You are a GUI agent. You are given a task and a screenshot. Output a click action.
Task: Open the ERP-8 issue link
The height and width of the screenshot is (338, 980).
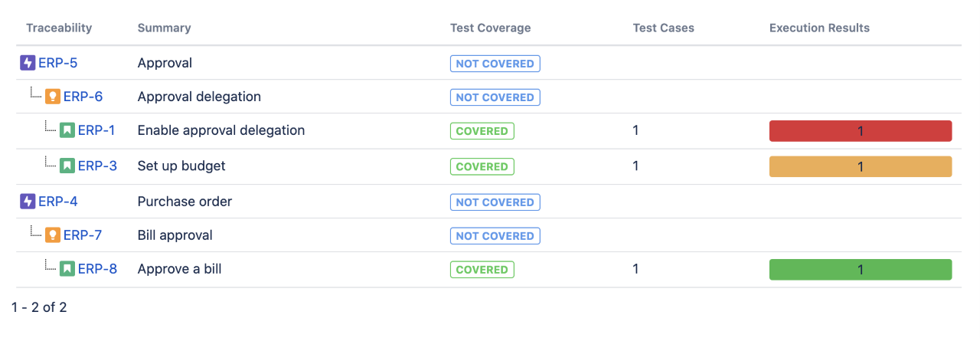pos(98,269)
